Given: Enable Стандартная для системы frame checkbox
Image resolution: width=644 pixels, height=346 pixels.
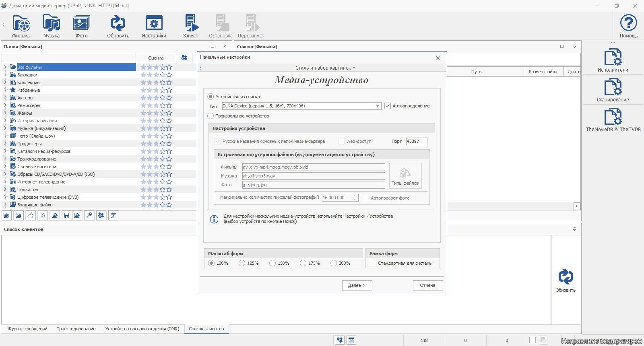Looking at the screenshot, I should coord(373,263).
